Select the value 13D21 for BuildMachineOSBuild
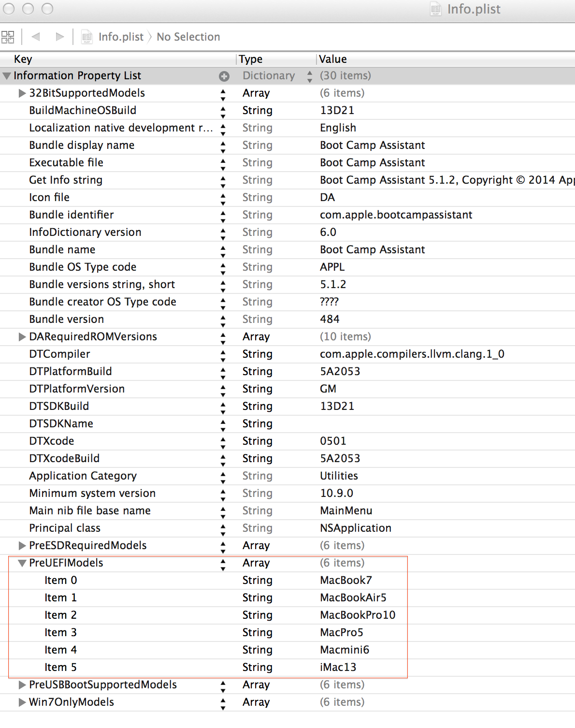Screen dimensions: 575x728 click(337, 111)
